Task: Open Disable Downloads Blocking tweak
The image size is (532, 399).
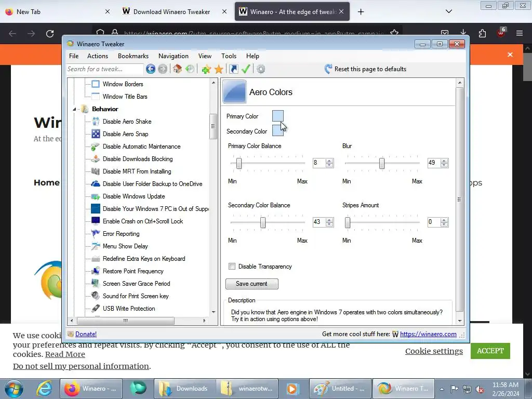Action: [137, 159]
